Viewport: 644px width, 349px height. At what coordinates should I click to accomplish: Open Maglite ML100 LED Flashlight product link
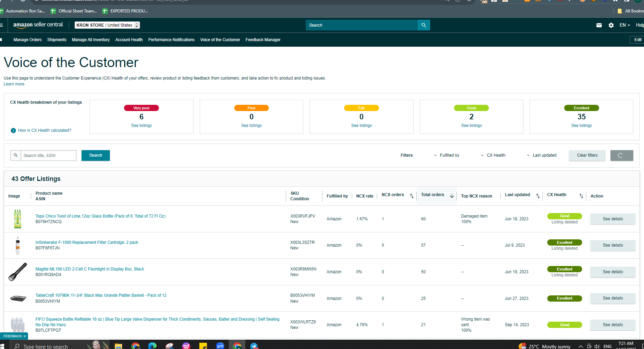(90, 269)
